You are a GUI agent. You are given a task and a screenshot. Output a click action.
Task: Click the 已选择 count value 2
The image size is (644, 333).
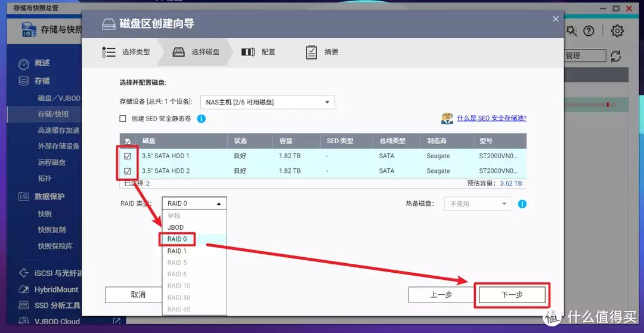tap(148, 183)
